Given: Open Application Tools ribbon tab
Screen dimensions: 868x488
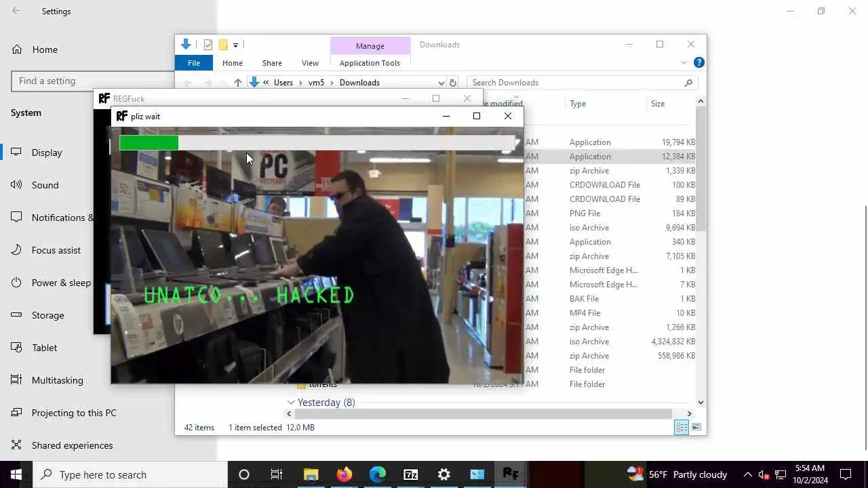Looking at the screenshot, I should coord(370,63).
